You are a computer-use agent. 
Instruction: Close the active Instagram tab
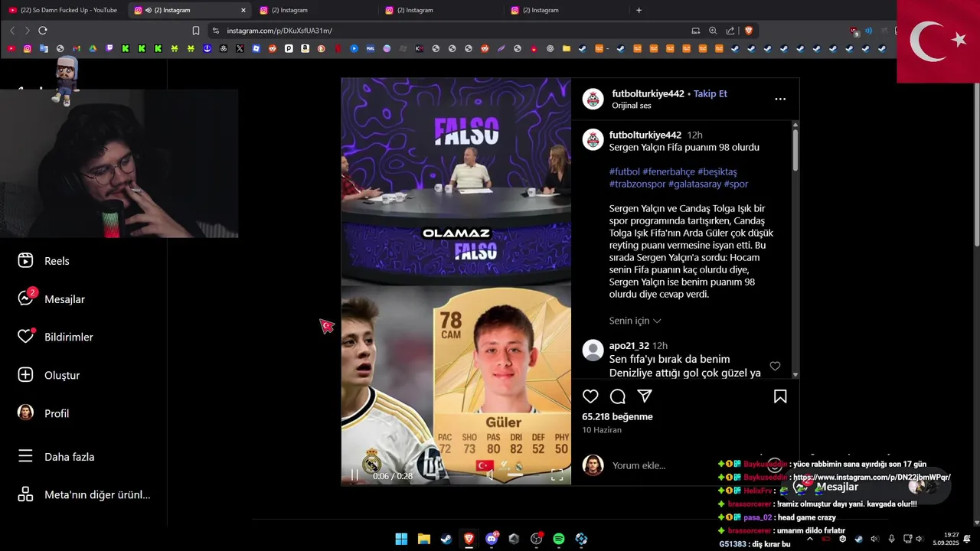243,10
